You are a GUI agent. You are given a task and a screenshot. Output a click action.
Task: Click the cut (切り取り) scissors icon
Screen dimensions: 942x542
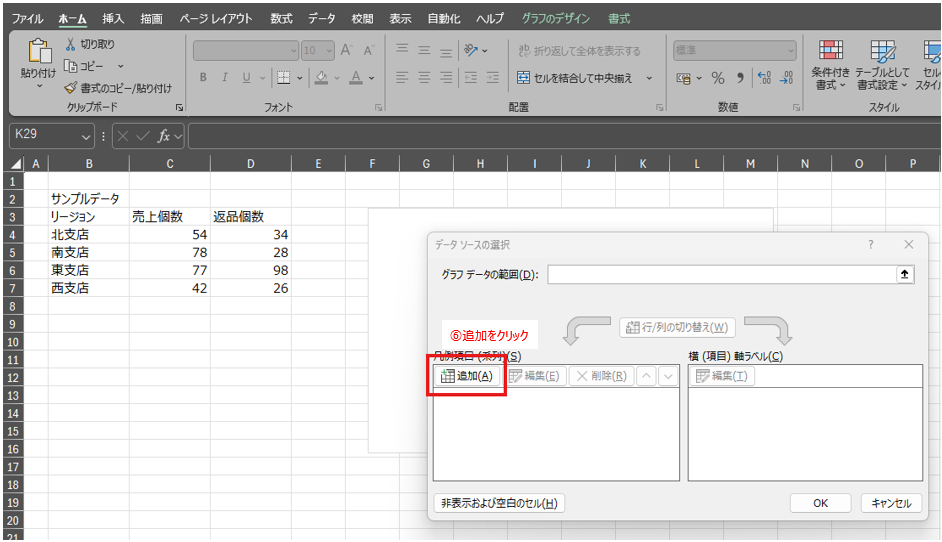point(71,44)
